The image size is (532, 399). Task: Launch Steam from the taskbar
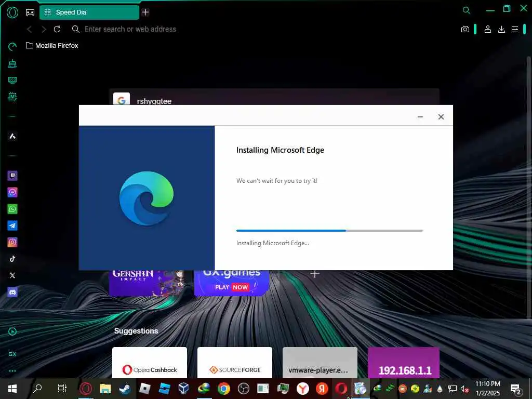[x=125, y=389]
